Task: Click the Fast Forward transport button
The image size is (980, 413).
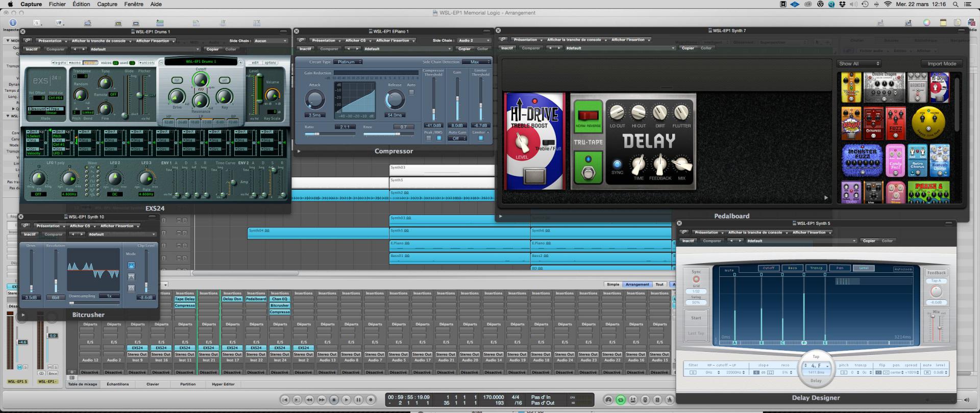Action: pos(322,400)
